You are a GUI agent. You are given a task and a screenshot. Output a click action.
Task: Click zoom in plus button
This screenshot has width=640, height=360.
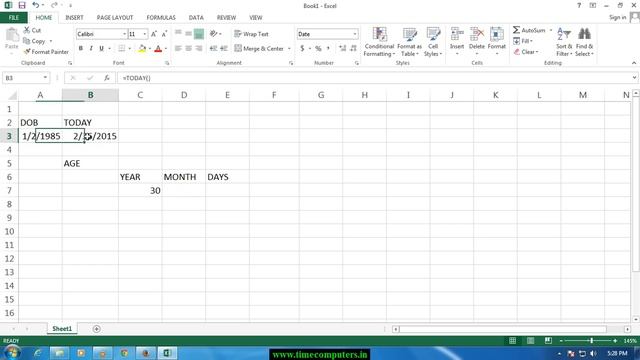(615, 340)
